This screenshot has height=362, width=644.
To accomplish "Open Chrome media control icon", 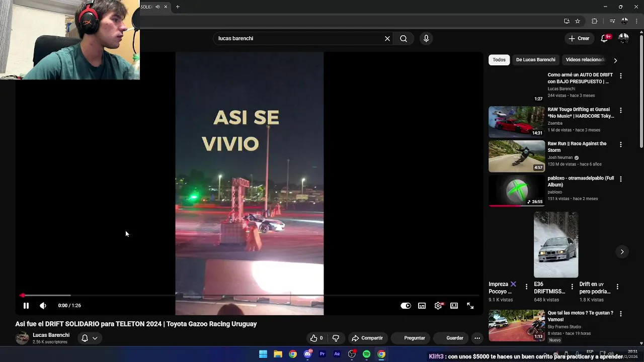I will (612, 21).
